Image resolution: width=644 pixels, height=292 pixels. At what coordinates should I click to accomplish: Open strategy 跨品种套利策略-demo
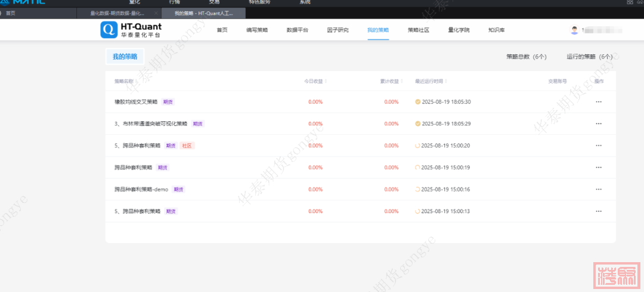[x=141, y=189]
